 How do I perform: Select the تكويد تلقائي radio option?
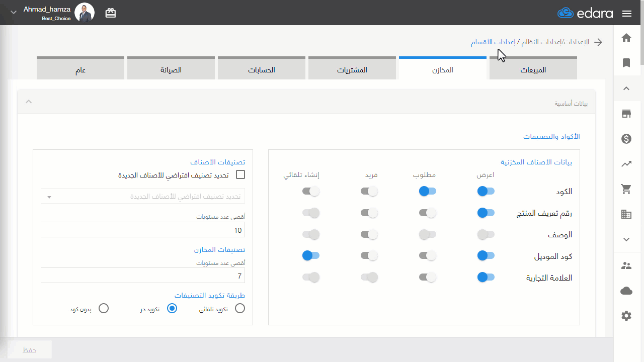point(240,308)
